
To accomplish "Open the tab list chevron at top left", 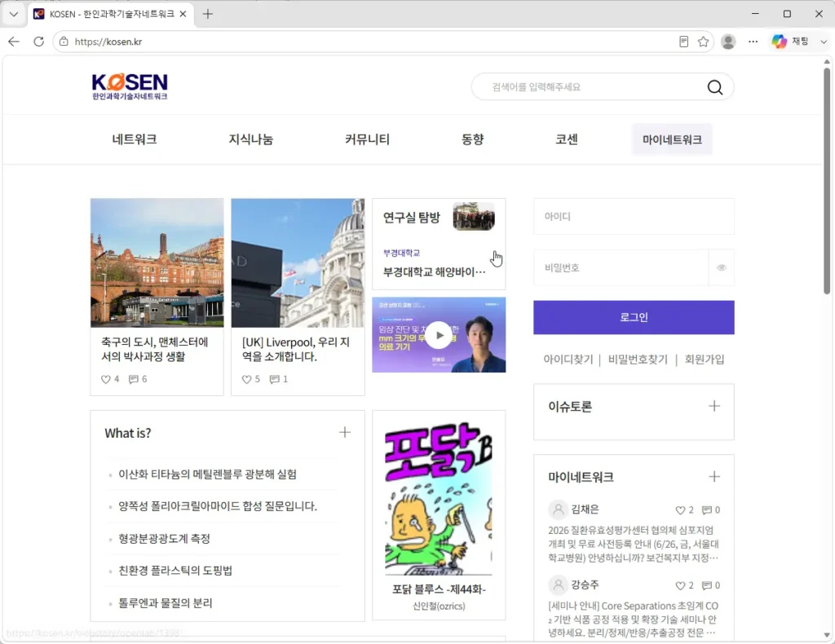I will click(14, 15).
